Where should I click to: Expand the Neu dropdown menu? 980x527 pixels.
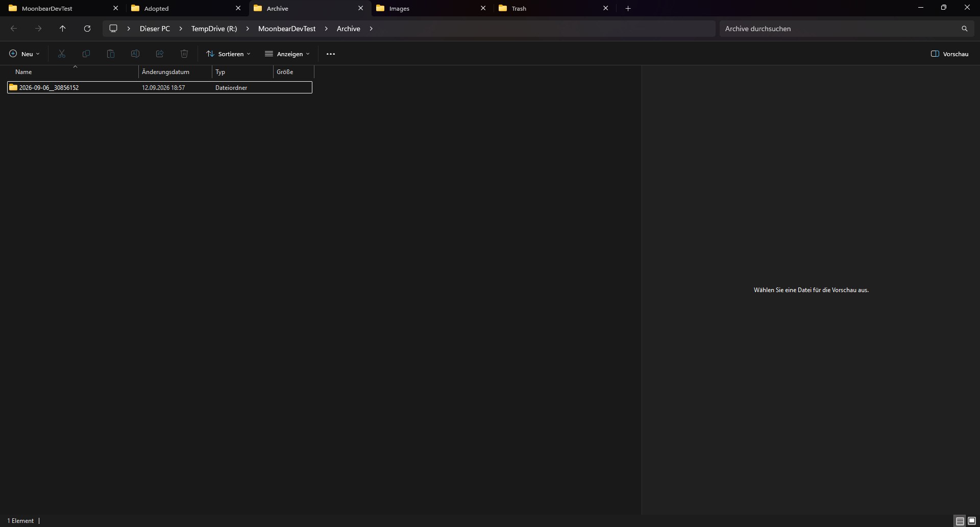coord(24,54)
